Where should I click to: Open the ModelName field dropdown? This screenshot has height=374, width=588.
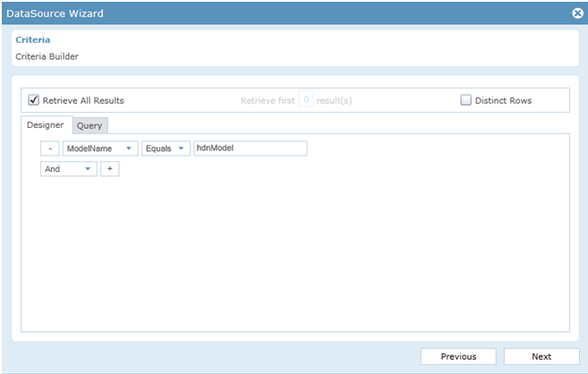point(100,149)
